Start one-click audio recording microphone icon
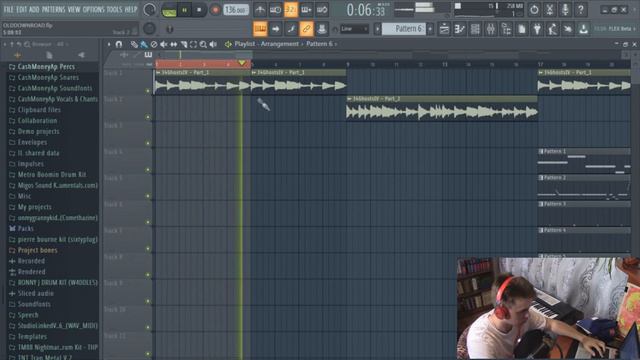Screen dimensions: 640x360 click(565, 10)
